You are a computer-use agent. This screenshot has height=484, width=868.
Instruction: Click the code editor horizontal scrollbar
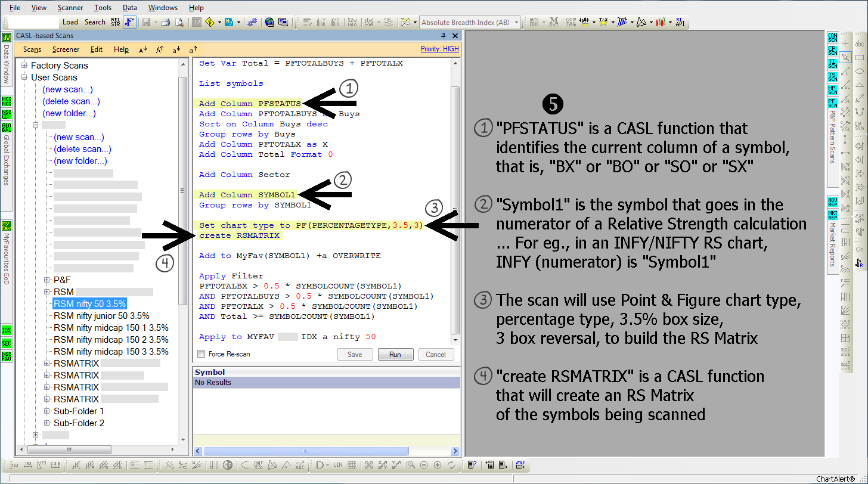click(x=327, y=451)
